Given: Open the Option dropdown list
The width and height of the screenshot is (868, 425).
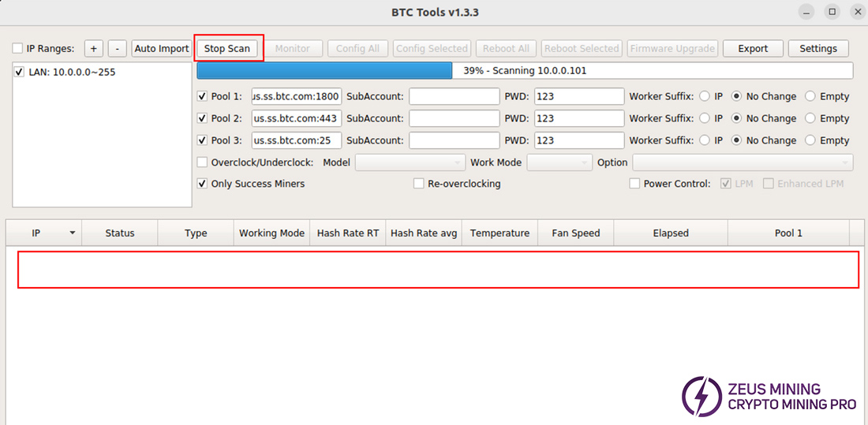Looking at the screenshot, I should click(x=743, y=162).
